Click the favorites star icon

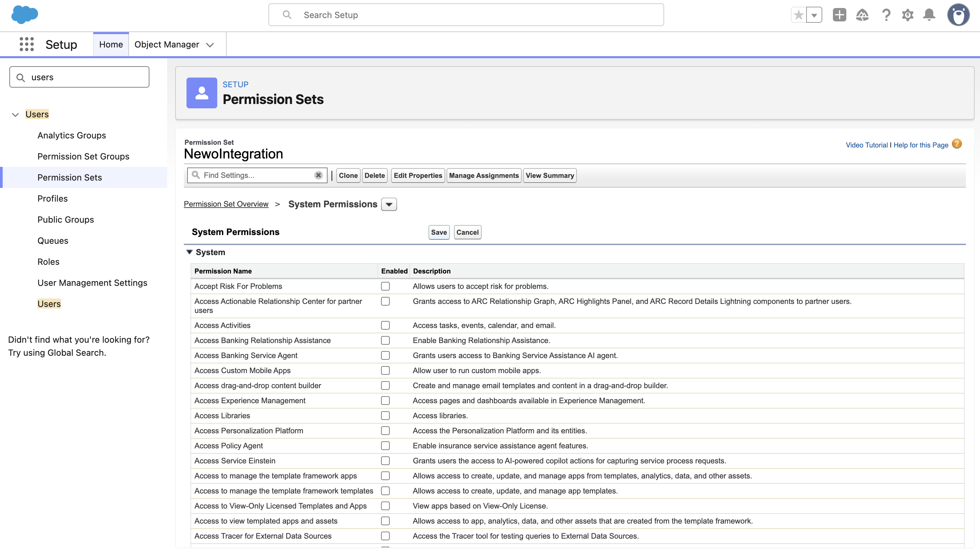click(799, 15)
